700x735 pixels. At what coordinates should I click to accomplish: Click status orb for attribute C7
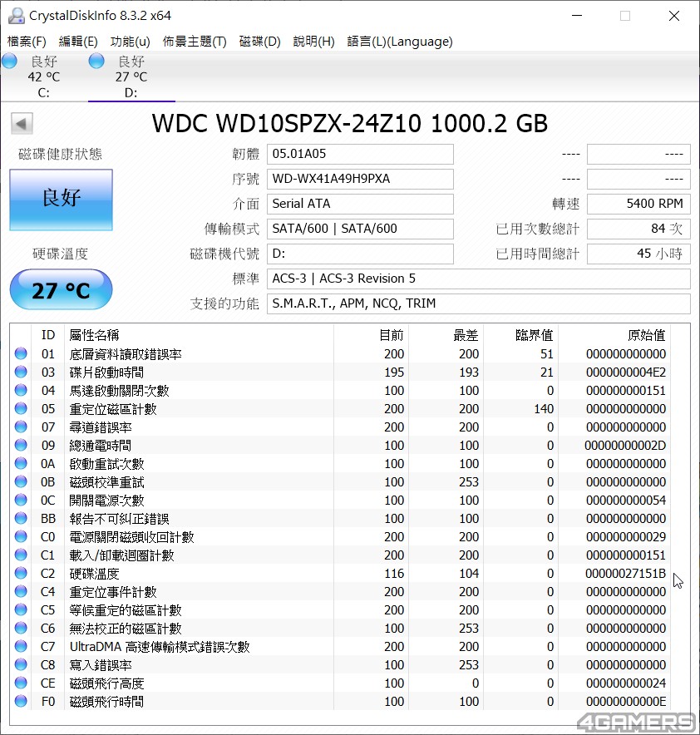coord(21,646)
